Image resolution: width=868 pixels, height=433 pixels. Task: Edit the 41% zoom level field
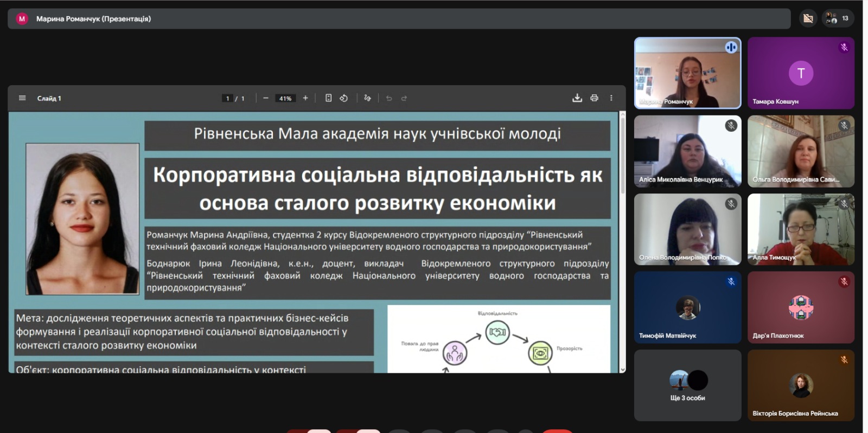(285, 99)
